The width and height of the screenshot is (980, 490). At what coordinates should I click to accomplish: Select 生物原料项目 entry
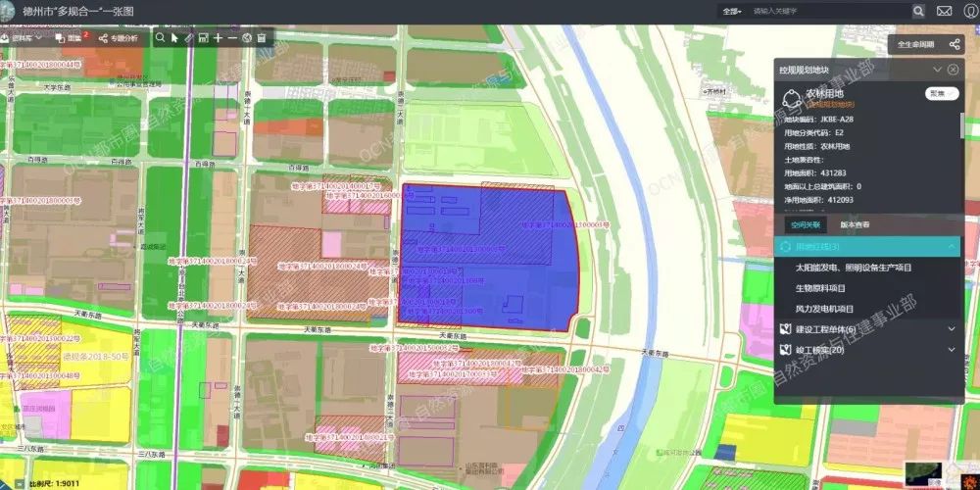820,288
